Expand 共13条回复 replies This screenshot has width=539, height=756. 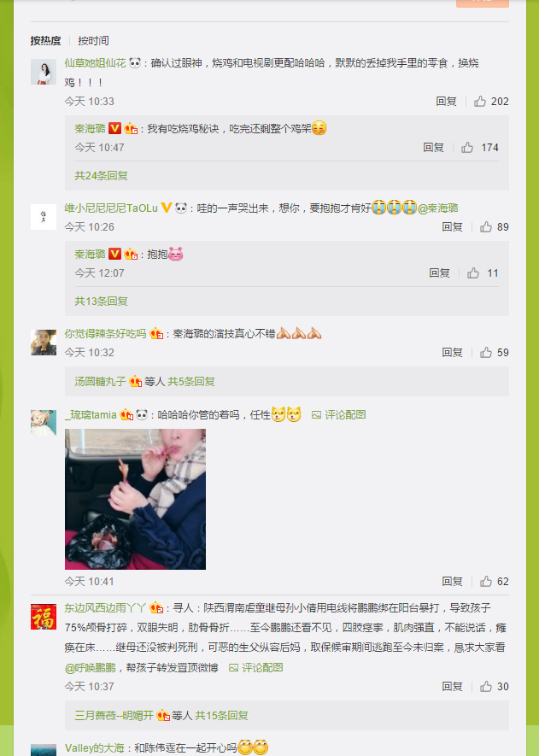[x=102, y=302]
